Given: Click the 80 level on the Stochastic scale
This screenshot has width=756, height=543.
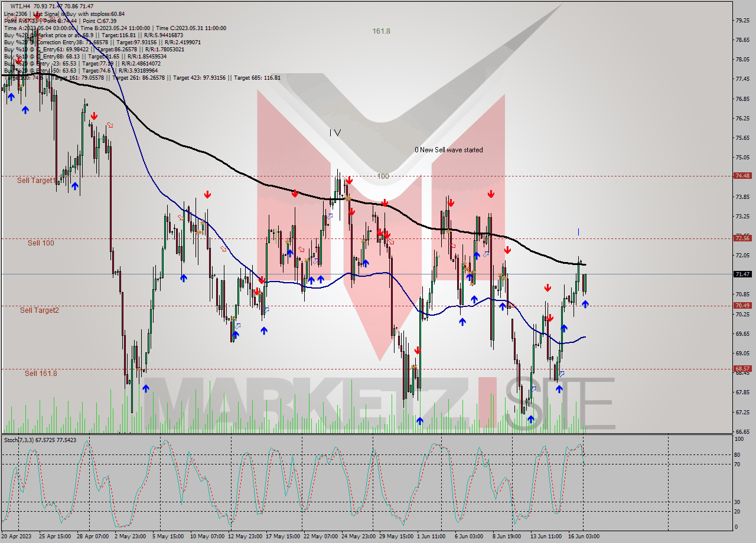Looking at the screenshot, I should (738, 455).
